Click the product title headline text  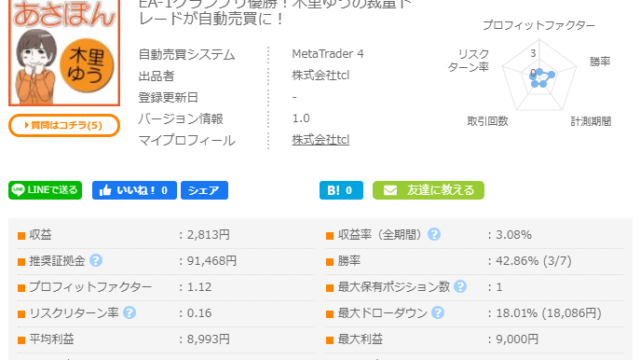tap(276, 12)
